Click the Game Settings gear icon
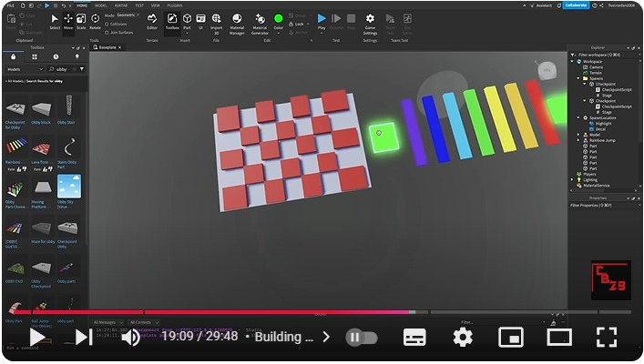The image size is (644, 364). 370,20
